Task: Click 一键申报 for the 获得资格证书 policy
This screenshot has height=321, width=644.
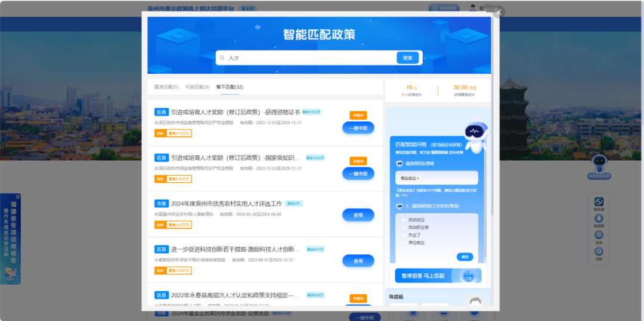Action: 358,127
